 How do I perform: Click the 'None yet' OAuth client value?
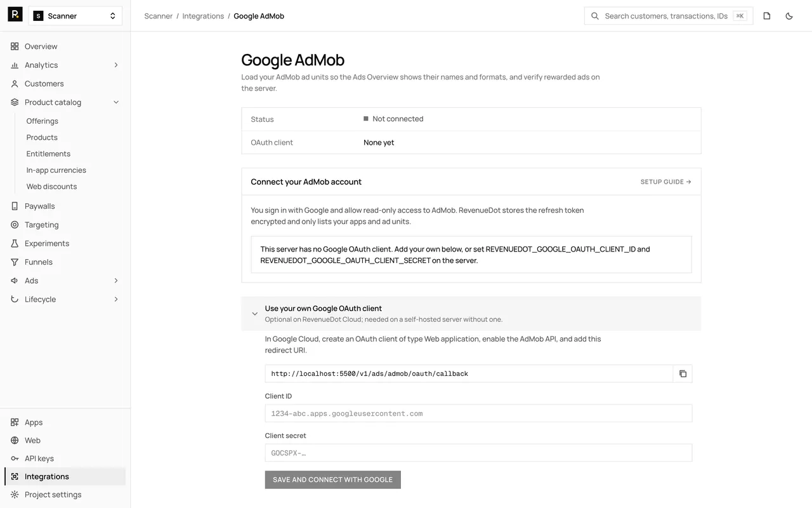click(379, 143)
